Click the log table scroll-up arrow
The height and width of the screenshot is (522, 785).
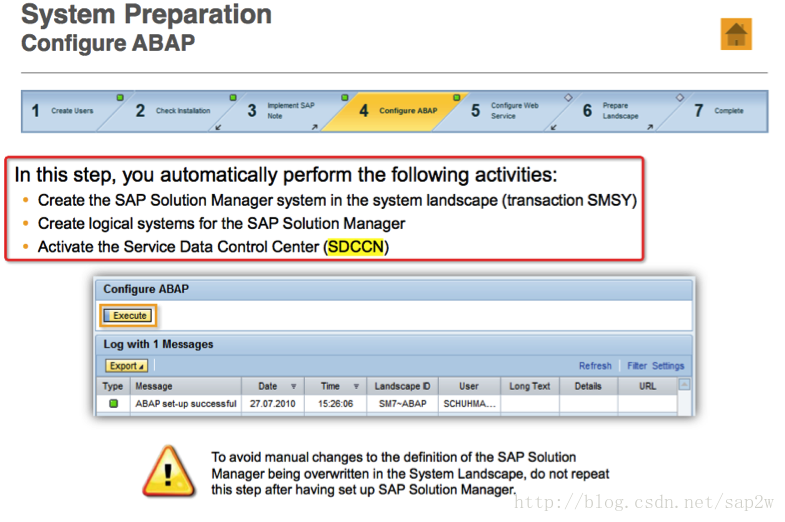684,384
